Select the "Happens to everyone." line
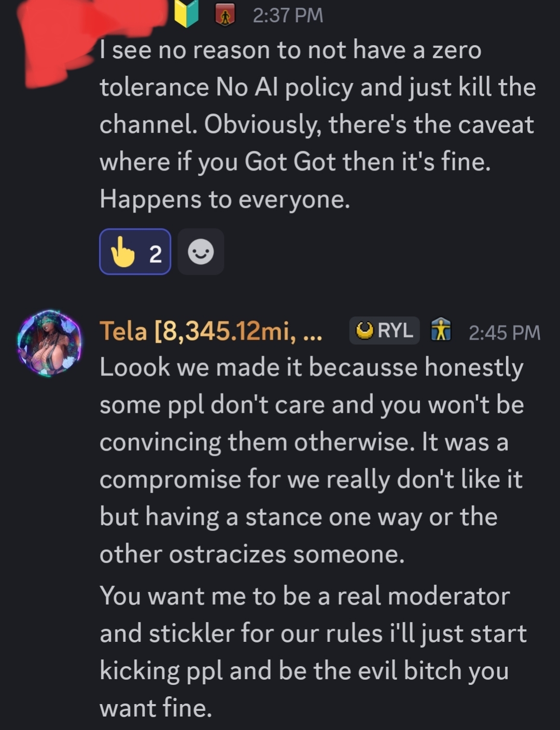 pyautogui.click(x=225, y=199)
